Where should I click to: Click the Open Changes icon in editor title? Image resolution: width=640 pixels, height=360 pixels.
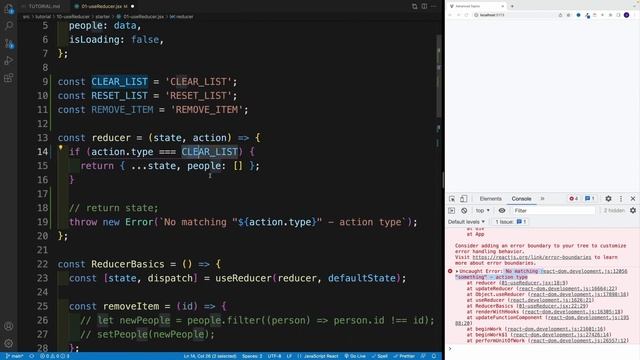tap(415, 6)
